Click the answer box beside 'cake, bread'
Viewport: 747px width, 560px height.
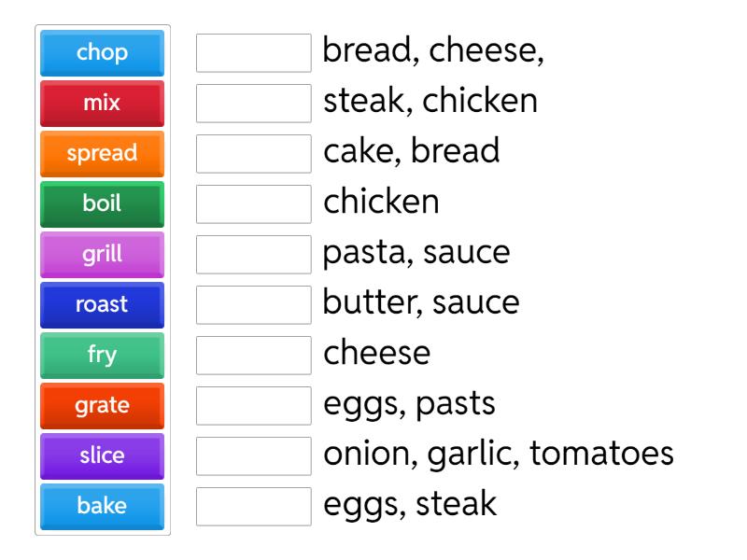[x=254, y=153]
